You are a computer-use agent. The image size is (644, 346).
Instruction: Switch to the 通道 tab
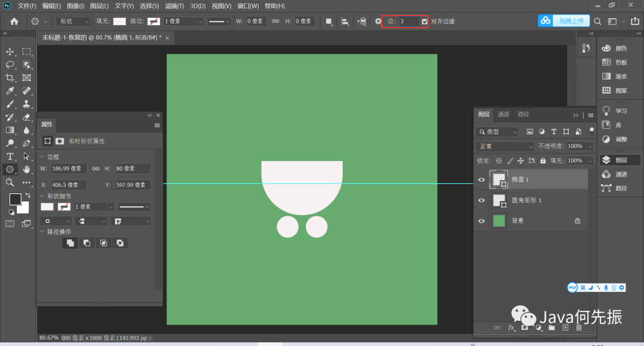(x=503, y=115)
